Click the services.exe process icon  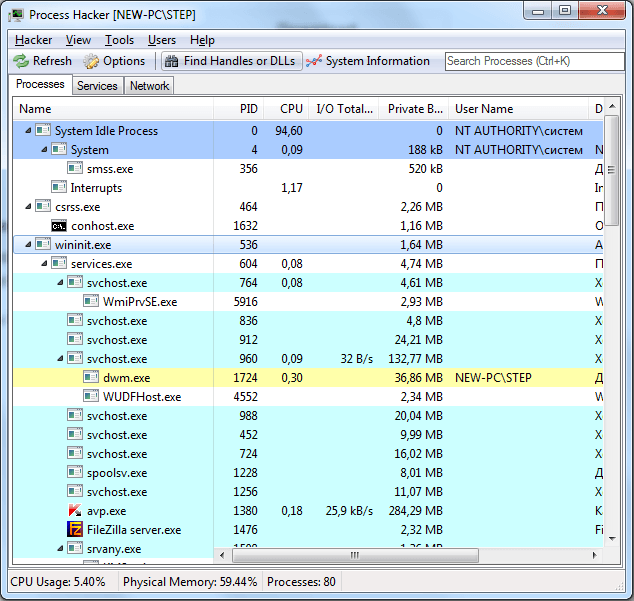point(59,263)
